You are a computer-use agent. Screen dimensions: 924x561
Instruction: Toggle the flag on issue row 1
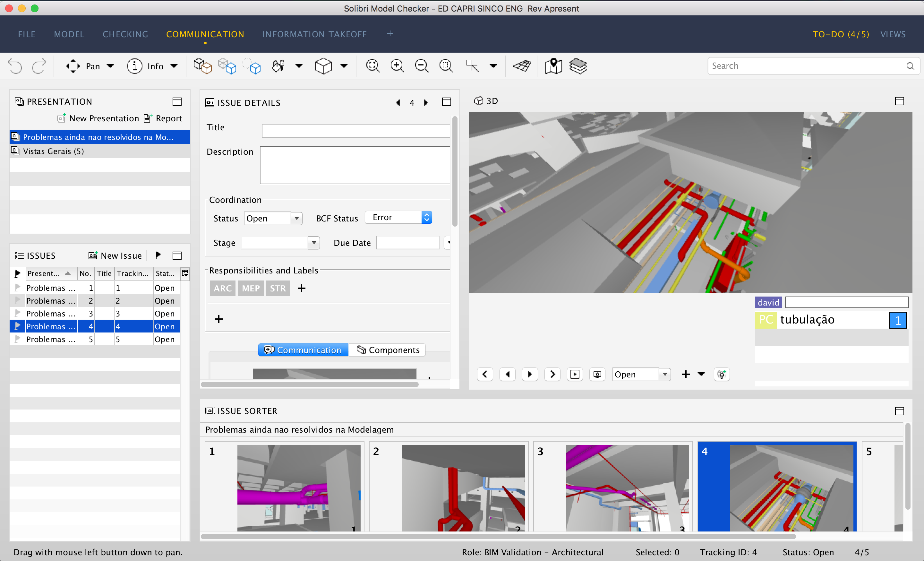[17, 288]
